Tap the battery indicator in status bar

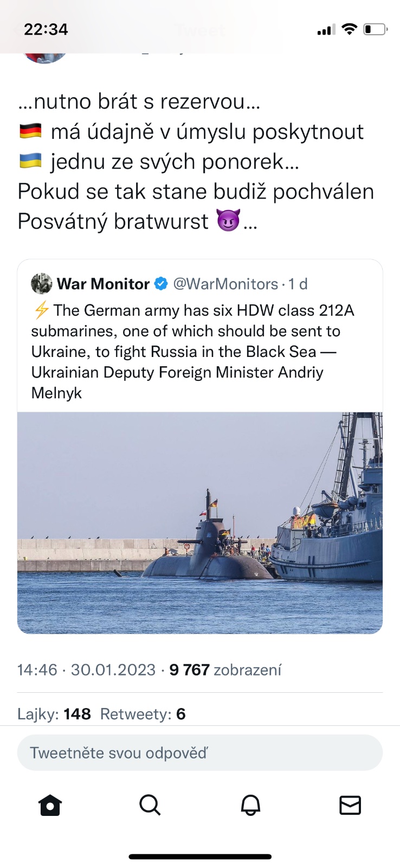tap(375, 29)
